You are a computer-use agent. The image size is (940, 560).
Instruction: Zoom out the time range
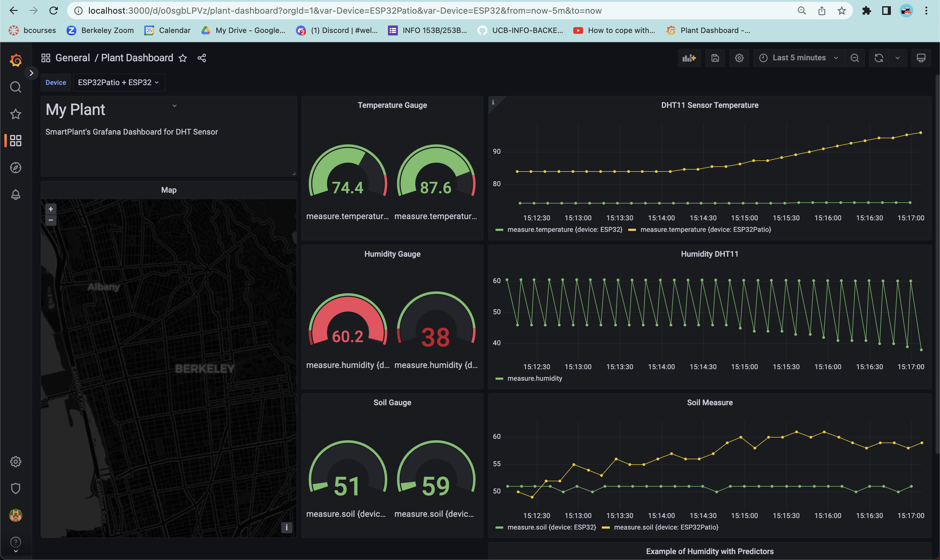click(x=855, y=58)
